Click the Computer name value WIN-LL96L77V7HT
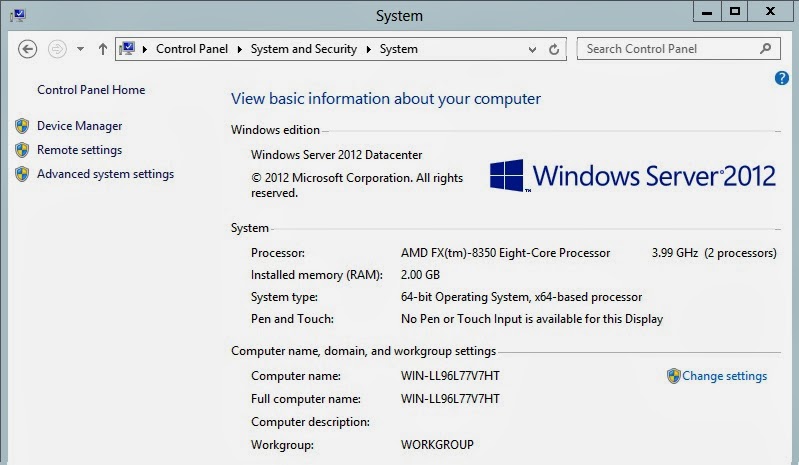Image resolution: width=799 pixels, height=465 pixels. pos(450,376)
